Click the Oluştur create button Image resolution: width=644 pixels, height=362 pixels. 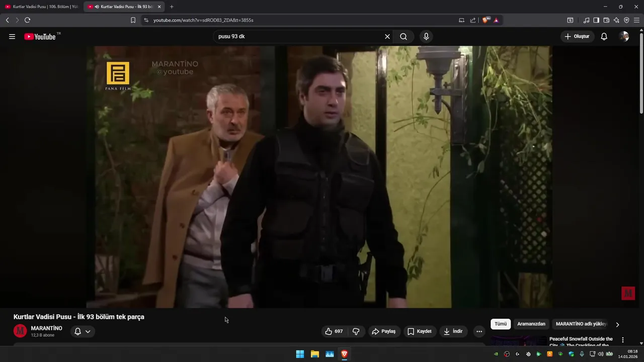coord(577,37)
